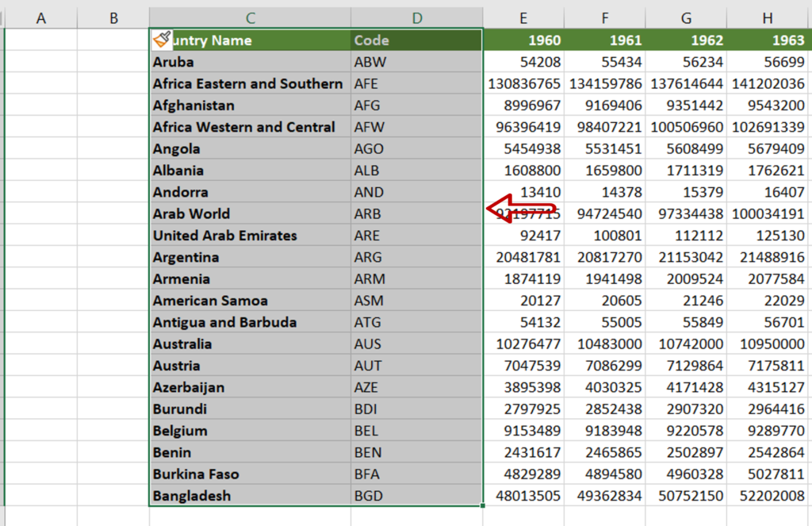Select the Arab World cell

click(250, 213)
